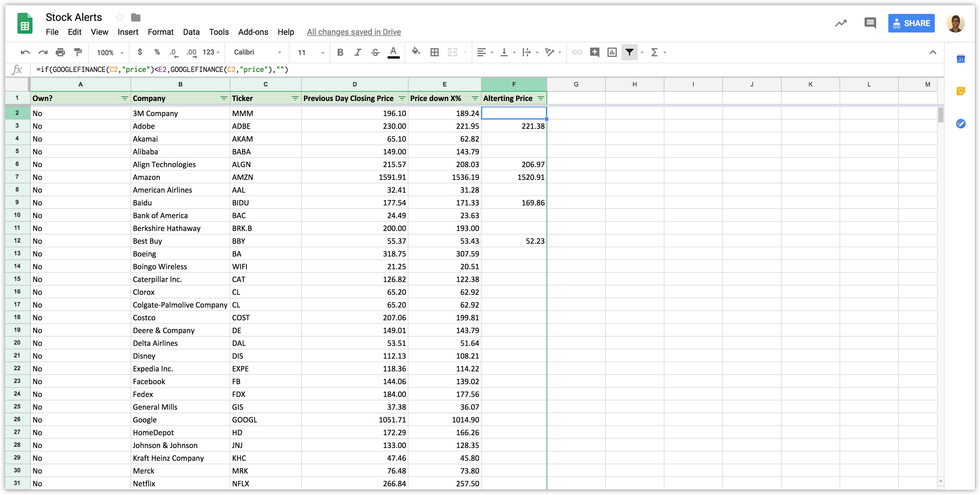Open text rotation dropdown
The image size is (980, 495).
pos(553,53)
